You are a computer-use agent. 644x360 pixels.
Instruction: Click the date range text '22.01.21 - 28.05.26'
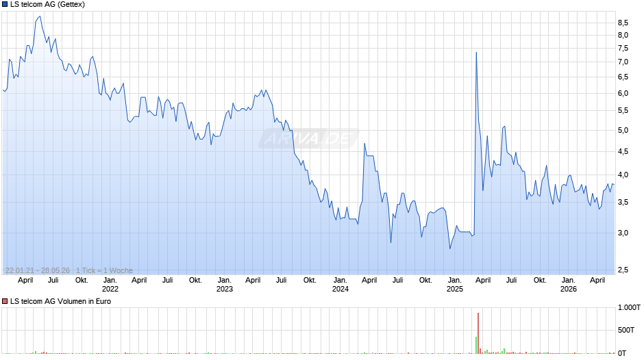click(x=38, y=270)
